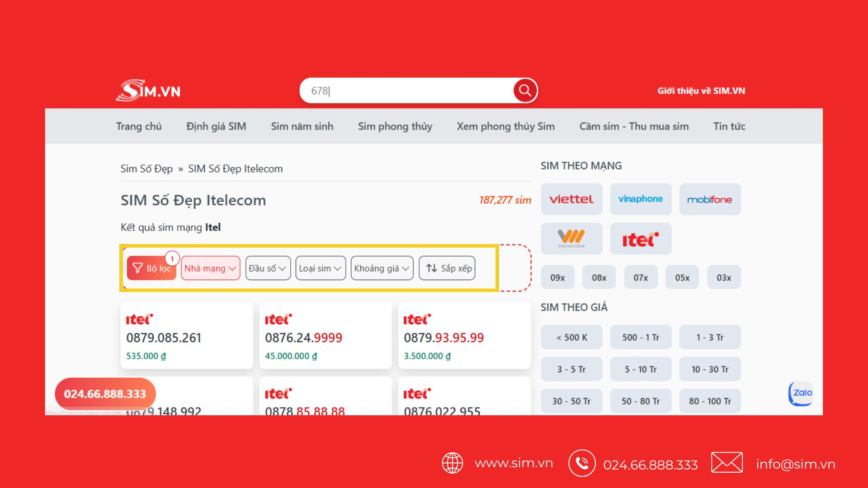
Task: Open SIM number 0879.085.261
Action: pos(164,338)
